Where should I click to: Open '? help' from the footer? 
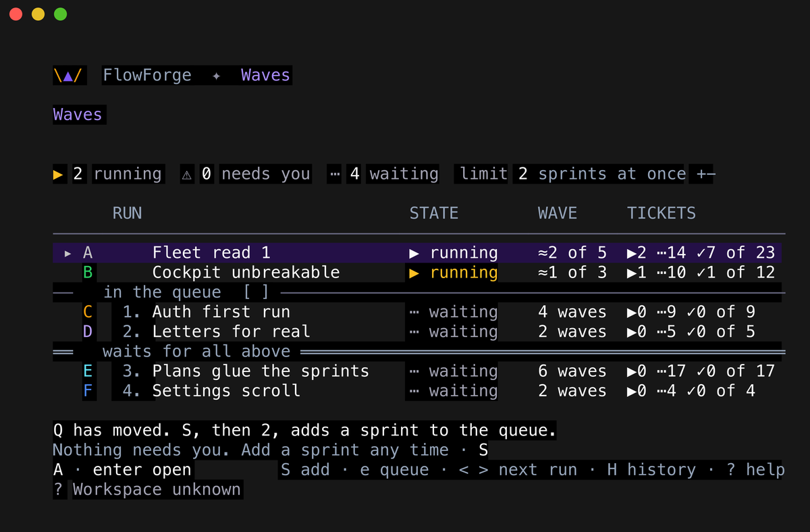point(755,469)
